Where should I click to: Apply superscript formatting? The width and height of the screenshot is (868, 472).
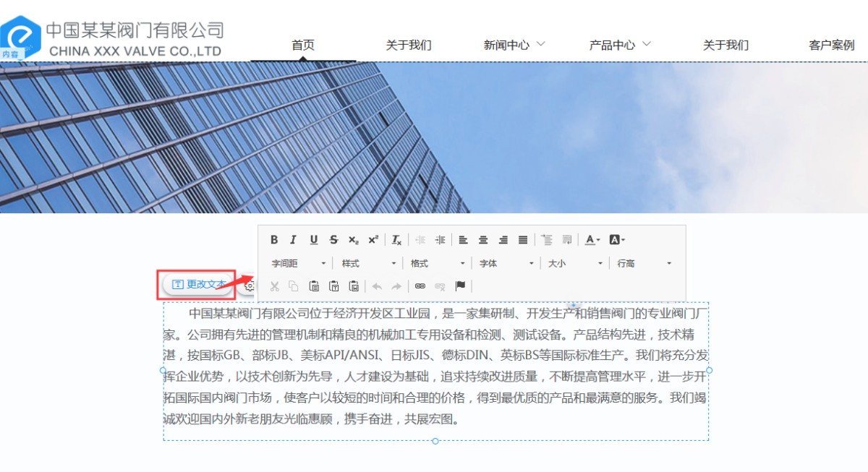click(373, 240)
